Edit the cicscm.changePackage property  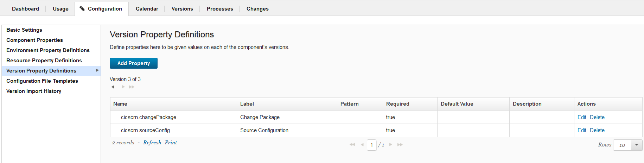[582, 117]
